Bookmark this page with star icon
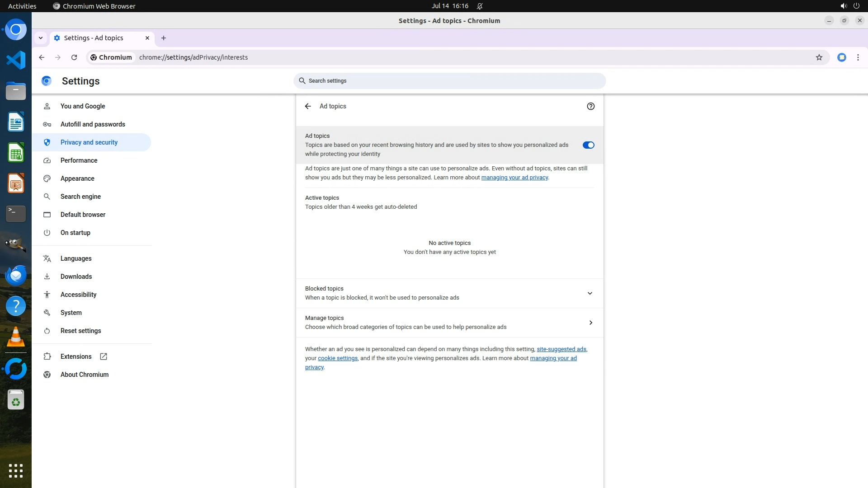 click(819, 57)
